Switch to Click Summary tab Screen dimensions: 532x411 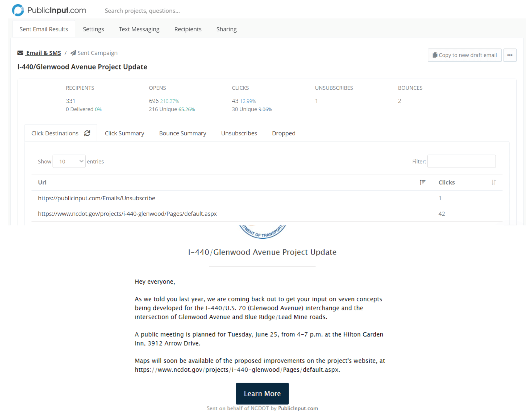(x=124, y=133)
